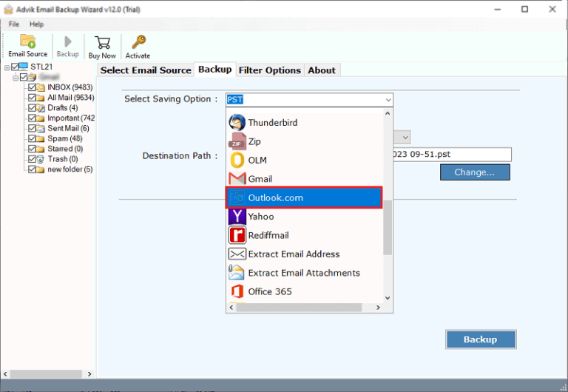Click the Email Source toolbar icon
The height and width of the screenshot is (392, 568).
pos(28,41)
